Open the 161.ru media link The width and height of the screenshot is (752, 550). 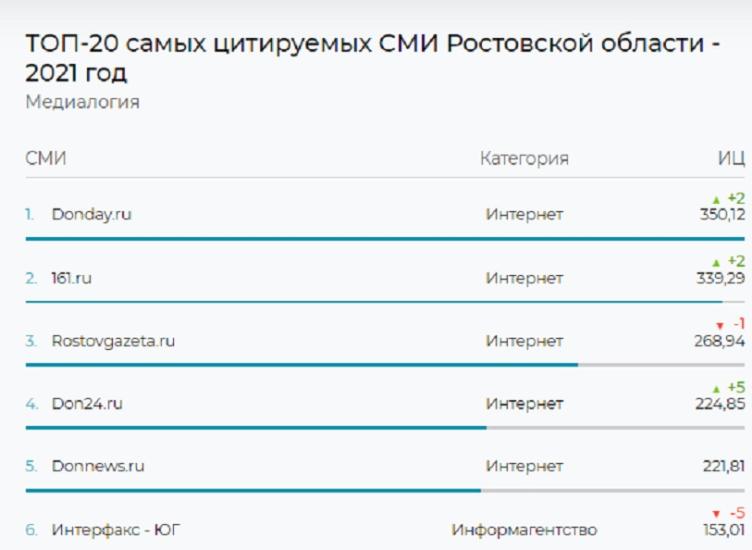pos(71,278)
